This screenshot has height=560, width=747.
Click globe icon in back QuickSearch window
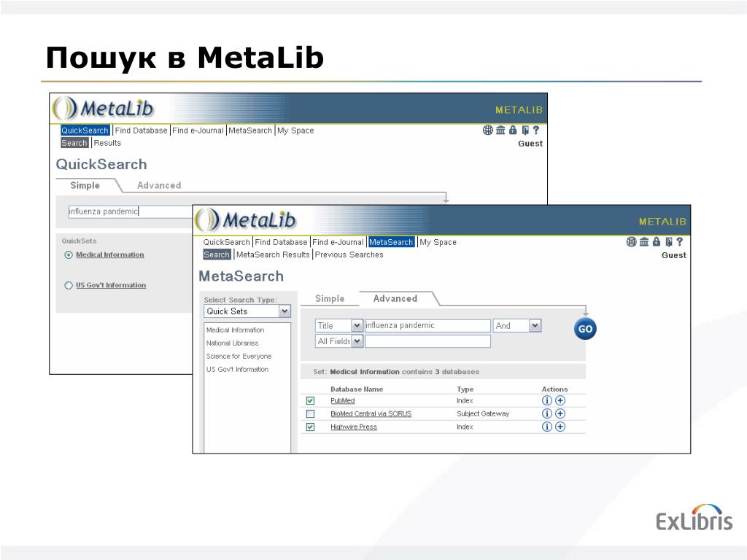487,130
